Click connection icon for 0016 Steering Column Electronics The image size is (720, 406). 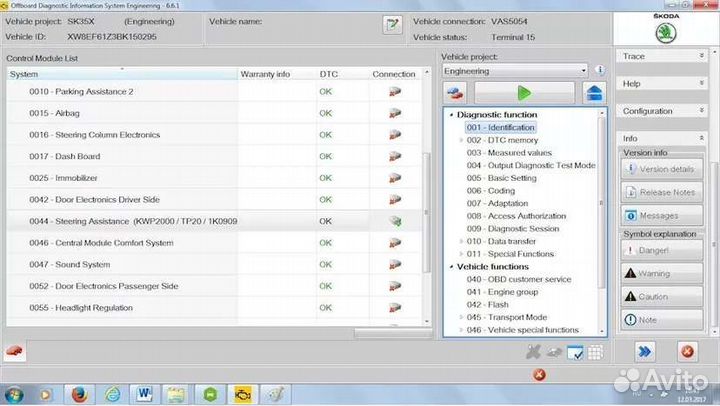click(x=395, y=135)
